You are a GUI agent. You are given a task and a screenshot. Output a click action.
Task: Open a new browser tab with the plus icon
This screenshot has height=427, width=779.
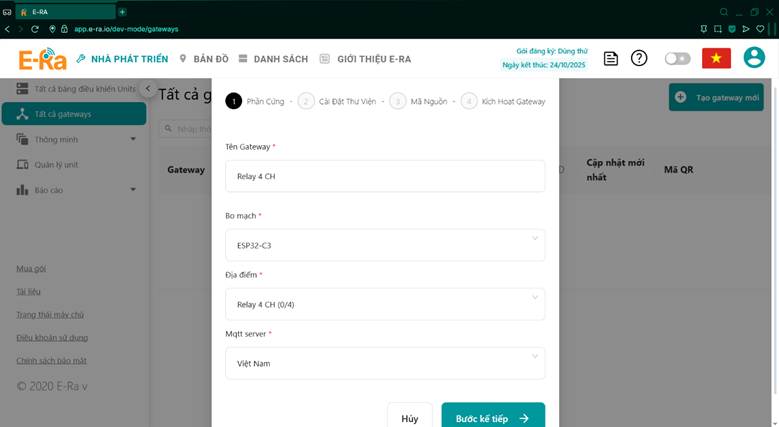tap(123, 11)
